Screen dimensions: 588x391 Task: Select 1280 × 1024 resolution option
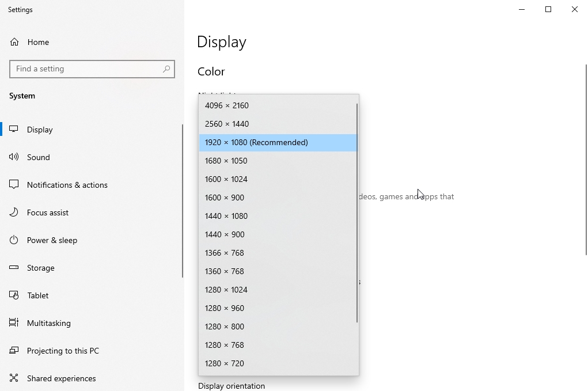click(278, 290)
